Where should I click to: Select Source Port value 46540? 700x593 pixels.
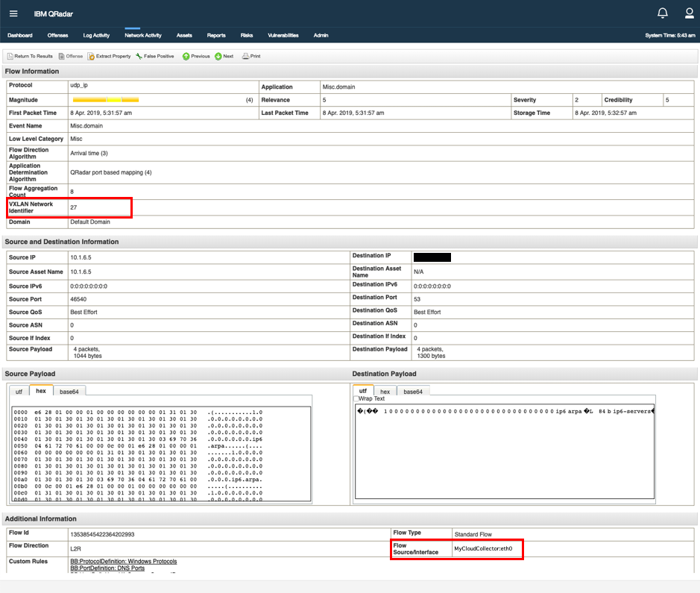click(78, 299)
